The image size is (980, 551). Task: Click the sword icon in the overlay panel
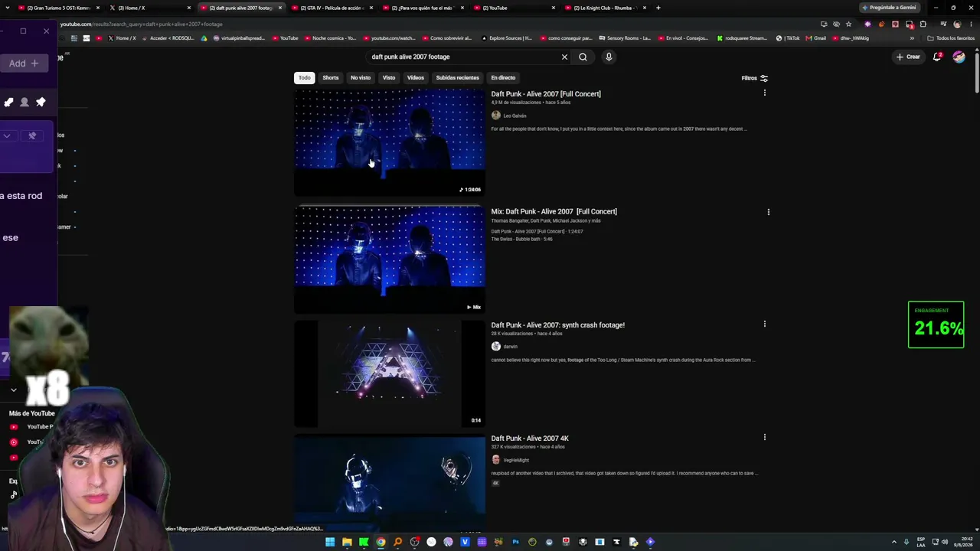pos(8,102)
